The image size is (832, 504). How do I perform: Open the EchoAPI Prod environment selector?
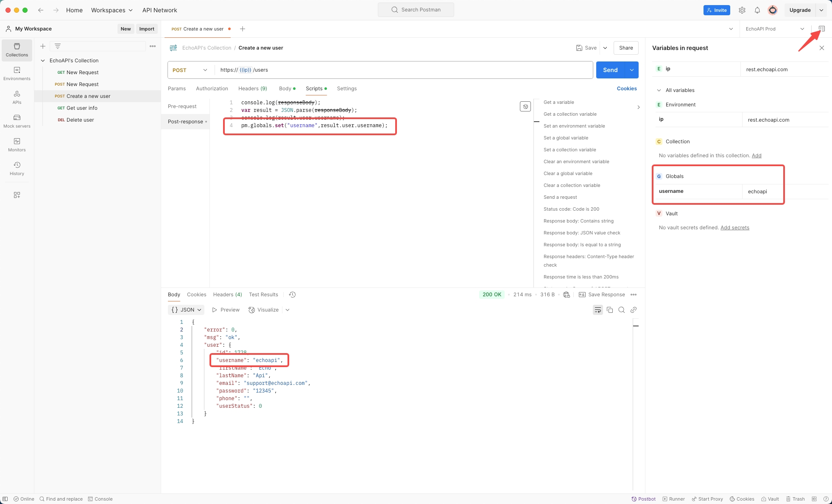[775, 29]
